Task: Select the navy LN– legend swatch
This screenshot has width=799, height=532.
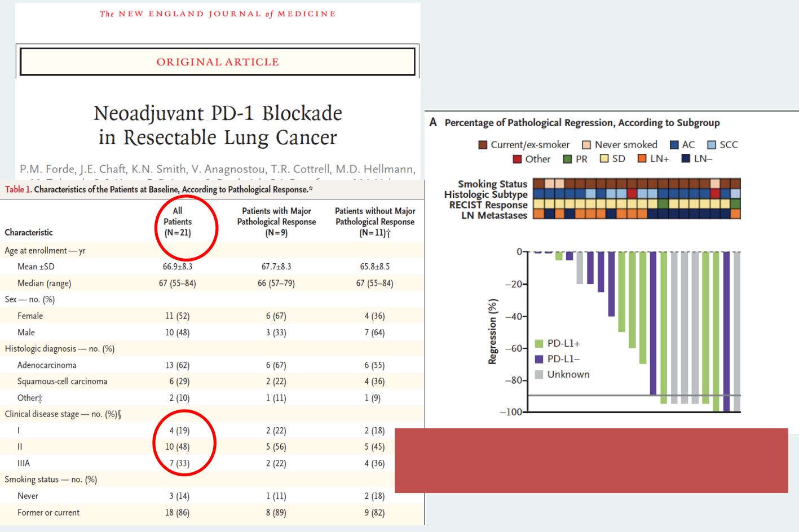Action: (686, 159)
